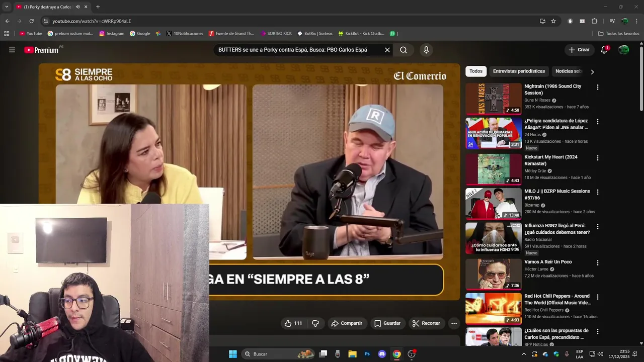The height and width of the screenshot is (362, 644).
Task: Open options for Nightrain video
Action: [598, 87]
